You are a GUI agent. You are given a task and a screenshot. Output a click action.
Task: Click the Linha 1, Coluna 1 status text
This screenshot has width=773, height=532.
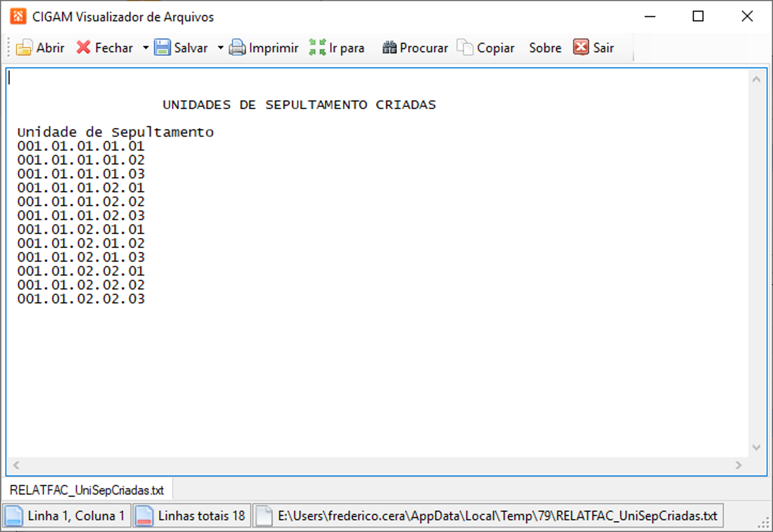point(76,516)
